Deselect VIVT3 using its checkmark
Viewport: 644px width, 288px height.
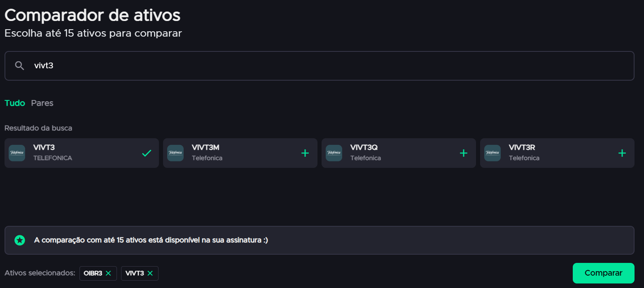147,153
